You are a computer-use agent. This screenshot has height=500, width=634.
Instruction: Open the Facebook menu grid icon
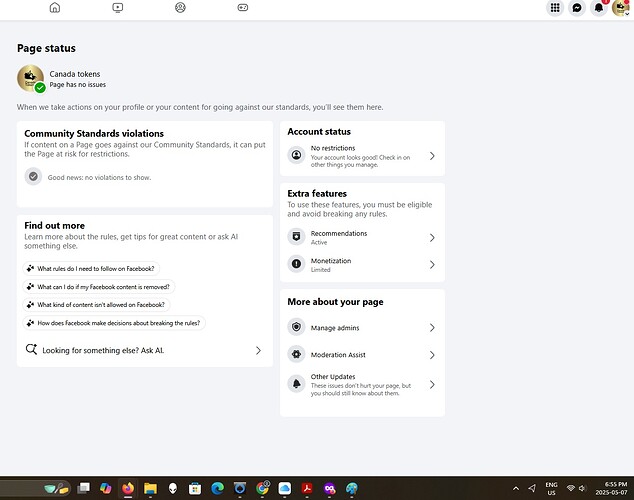(x=555, y=8)
